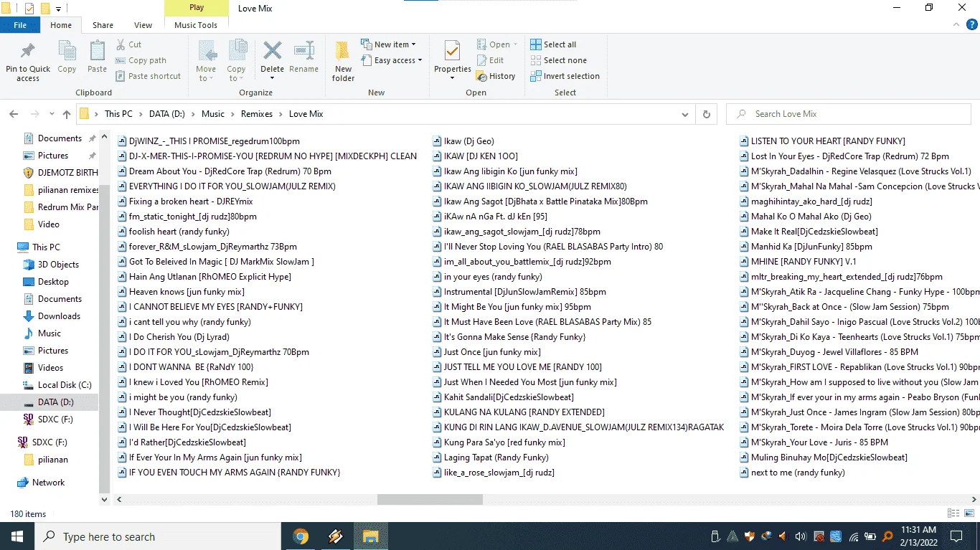Screen dimensions: 980x550
Task: Click the Cut scissors command
Action: (x=128, y=44)
